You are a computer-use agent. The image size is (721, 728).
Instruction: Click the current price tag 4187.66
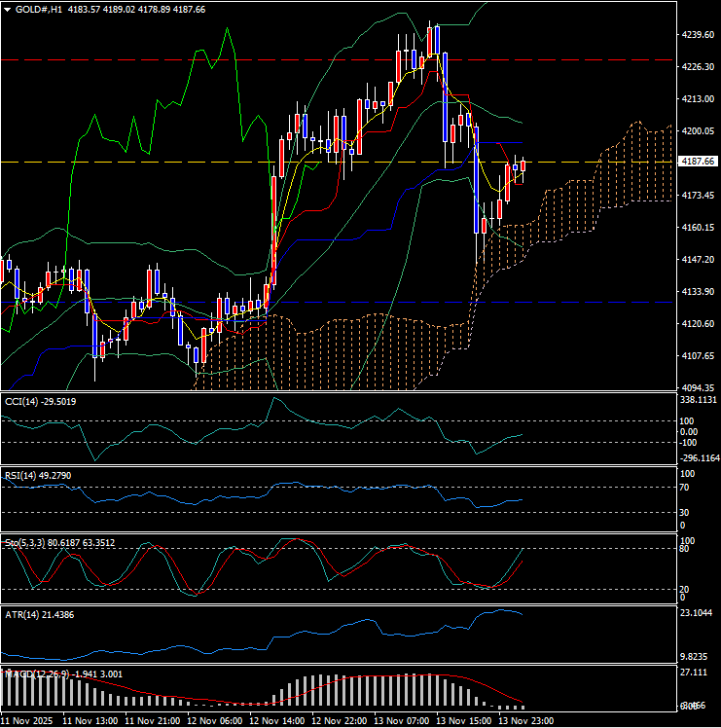pyautogui.click(x=696, y=162)
